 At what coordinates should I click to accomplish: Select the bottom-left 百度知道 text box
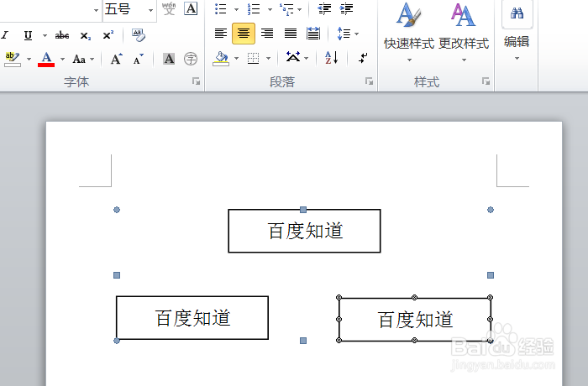point(192,318)
